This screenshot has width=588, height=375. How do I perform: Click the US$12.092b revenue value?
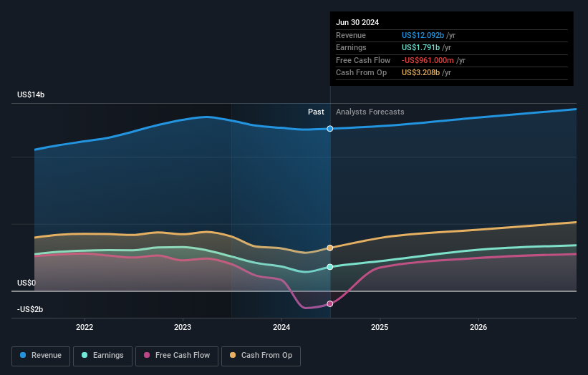pos(423,35)
